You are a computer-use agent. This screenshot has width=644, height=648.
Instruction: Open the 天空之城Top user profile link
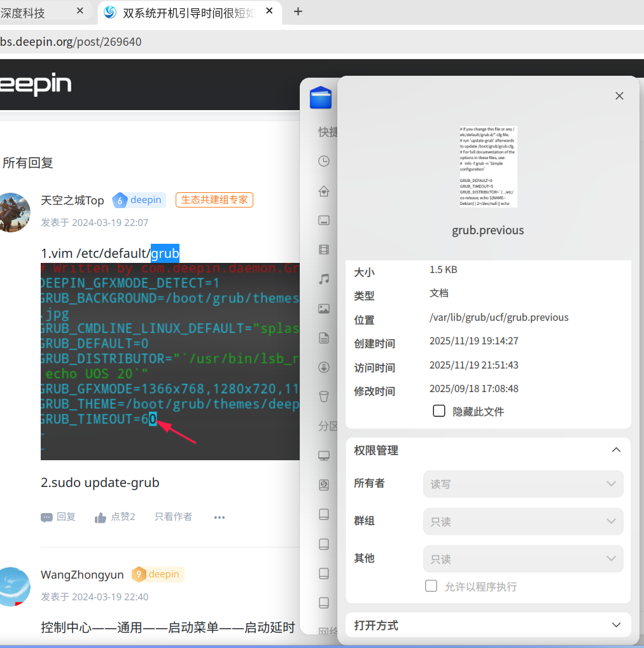click(x=73, y=201)
